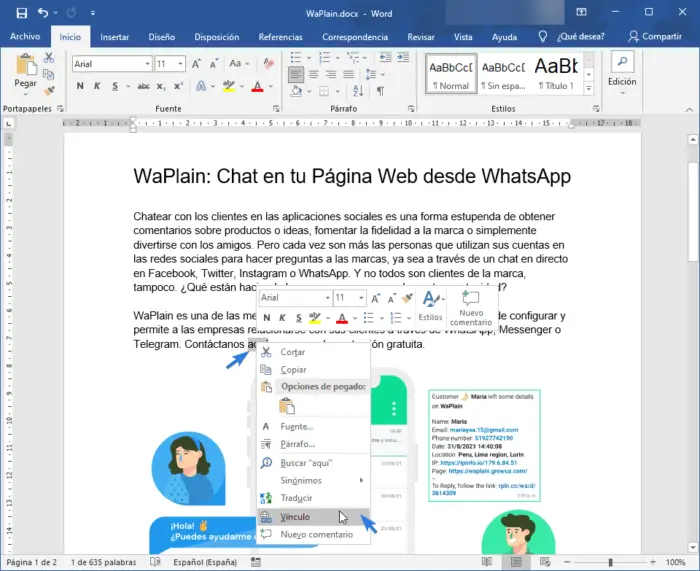Sort text with the A-Z icon
The width and height of the screenshot is (700, 571).
[x=358, y=91]
